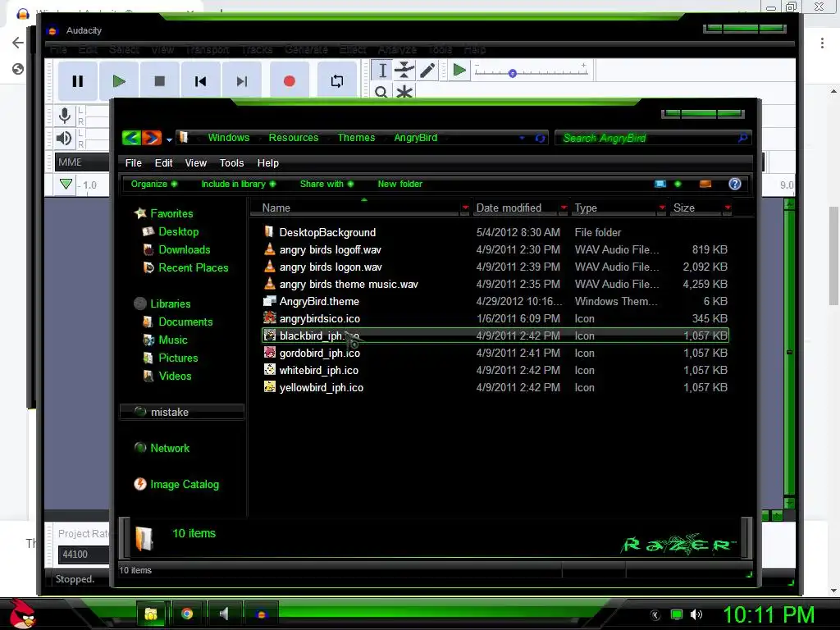Open the Share with dropdown

pos(326,184)
